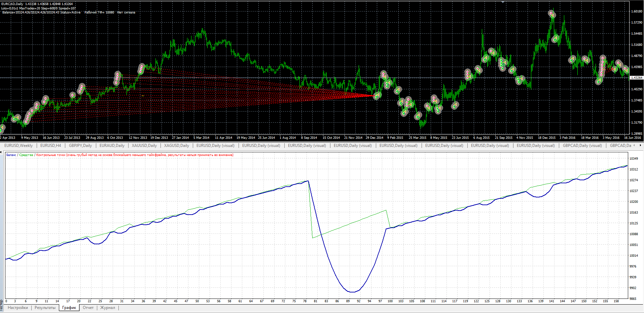Screen dimensions: 644x313
Task: Click the 1.28985 price scale label
Action: tap(637, 134)
